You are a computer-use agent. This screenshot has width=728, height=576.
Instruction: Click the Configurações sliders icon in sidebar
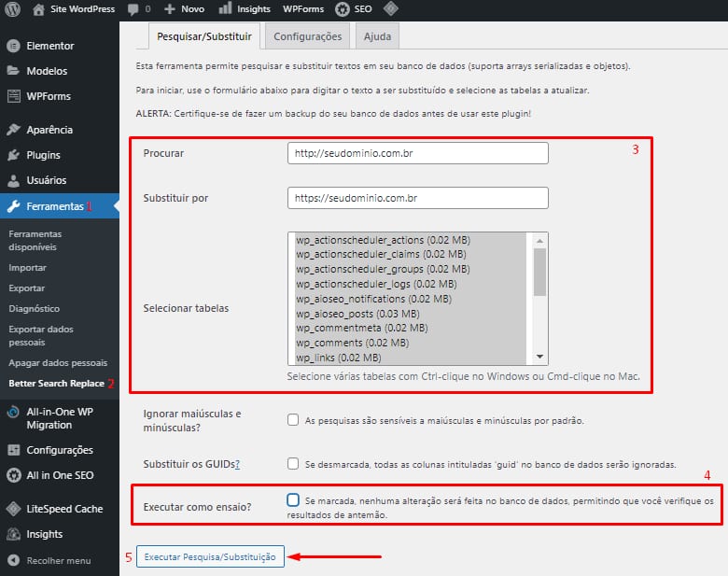point(14,450)
